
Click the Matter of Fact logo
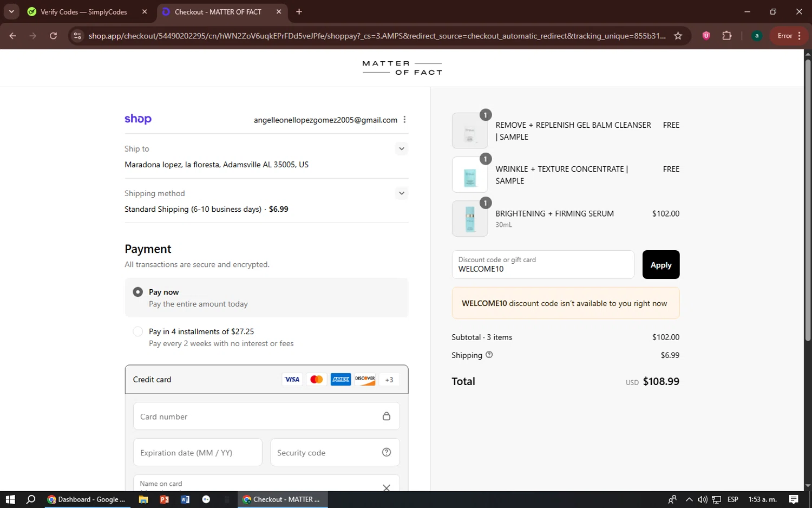pyautogui.click(x=402, y=68)
